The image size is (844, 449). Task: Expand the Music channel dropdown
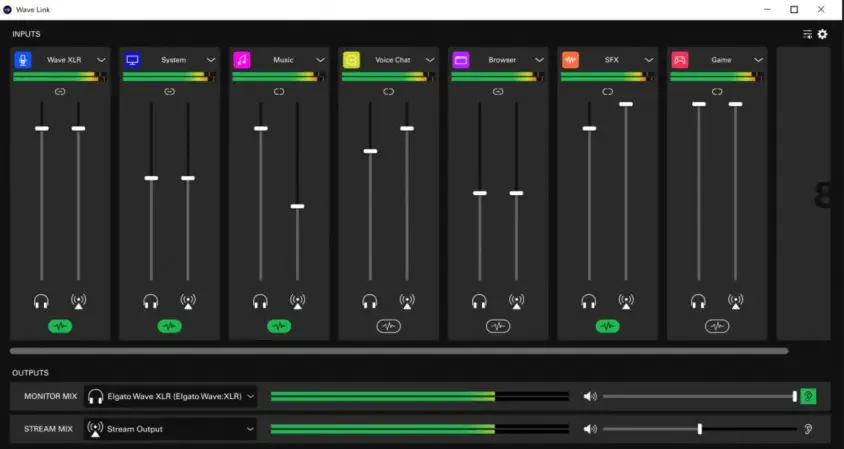click(320, 60)
